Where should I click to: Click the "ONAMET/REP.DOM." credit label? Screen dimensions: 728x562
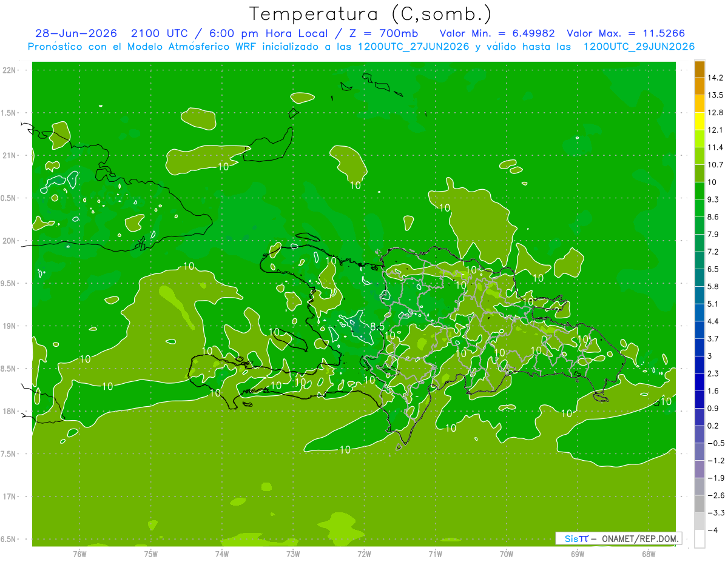(640, 538)
